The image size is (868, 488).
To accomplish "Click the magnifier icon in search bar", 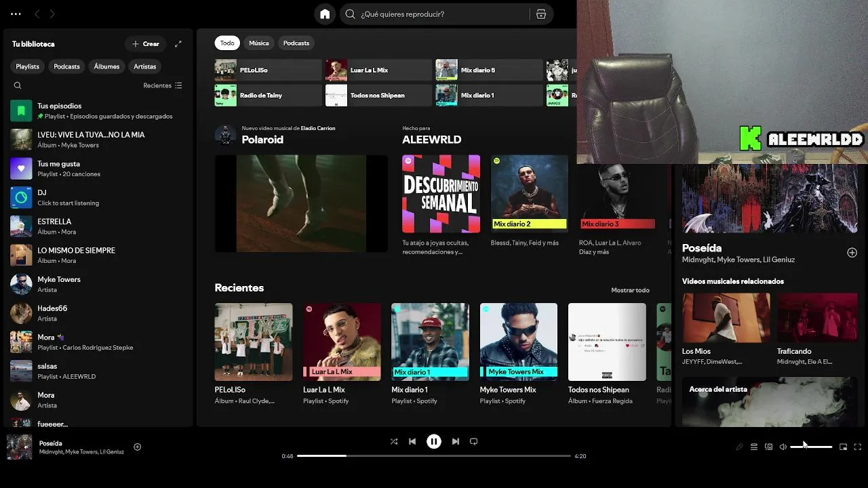I will pyautogui.click(x=350, y=14).
